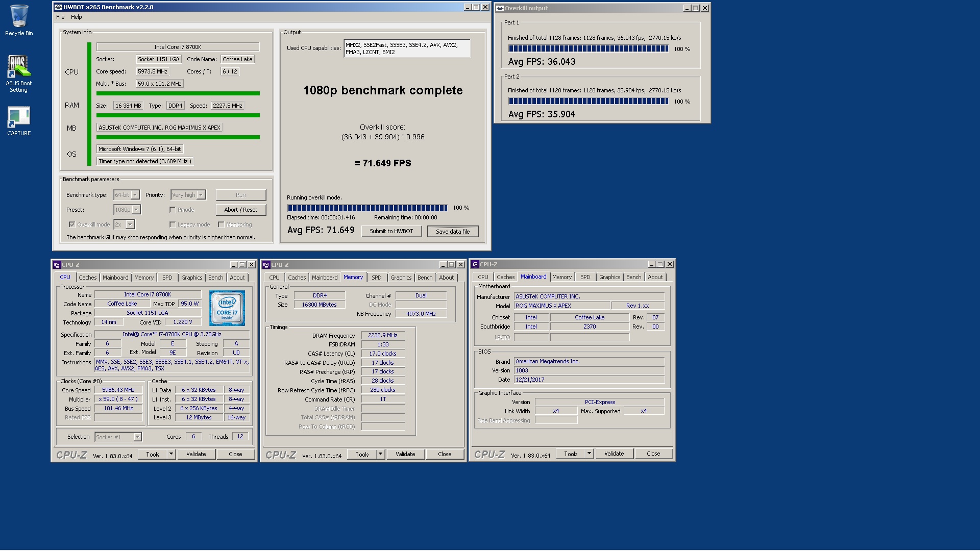
Task: Click the Save data file button
Action: point(453,232)
